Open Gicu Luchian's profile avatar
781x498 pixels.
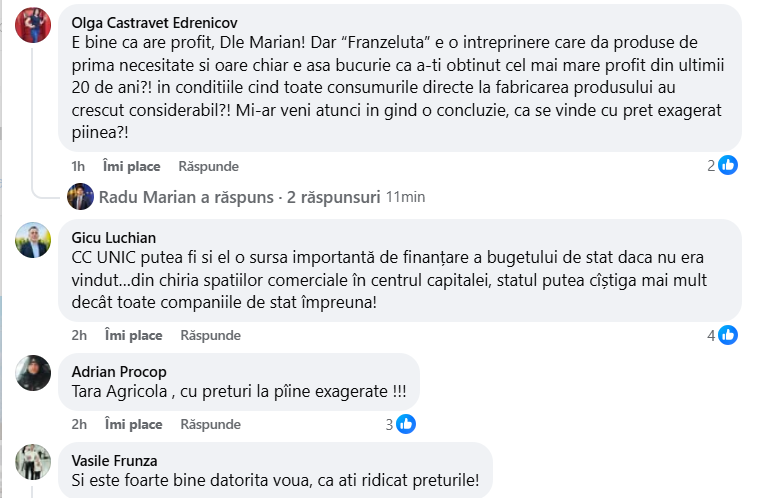(34, 240)
